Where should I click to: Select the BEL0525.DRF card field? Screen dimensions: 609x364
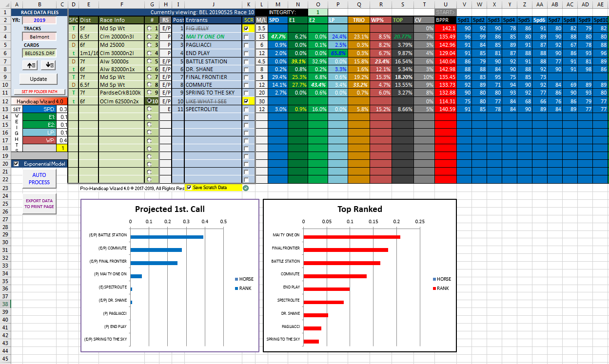(x=39, y=53)
